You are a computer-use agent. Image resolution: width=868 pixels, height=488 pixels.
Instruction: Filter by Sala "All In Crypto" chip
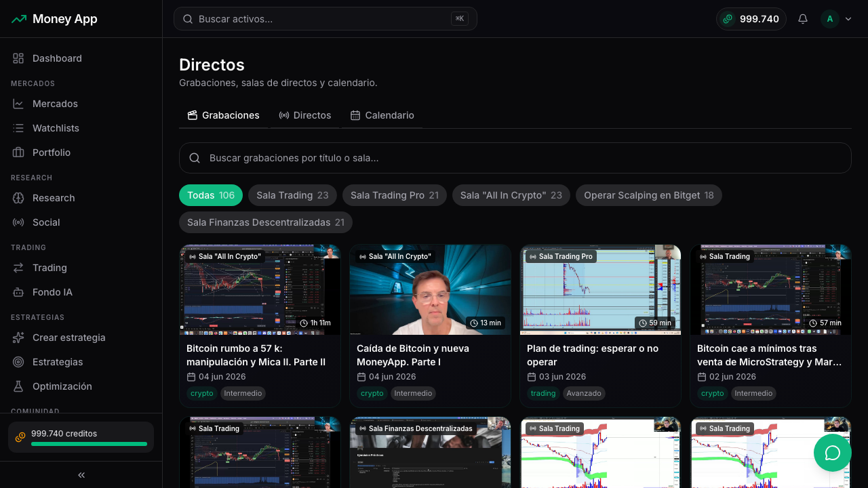pyautogui.click(x=511, y=195)
